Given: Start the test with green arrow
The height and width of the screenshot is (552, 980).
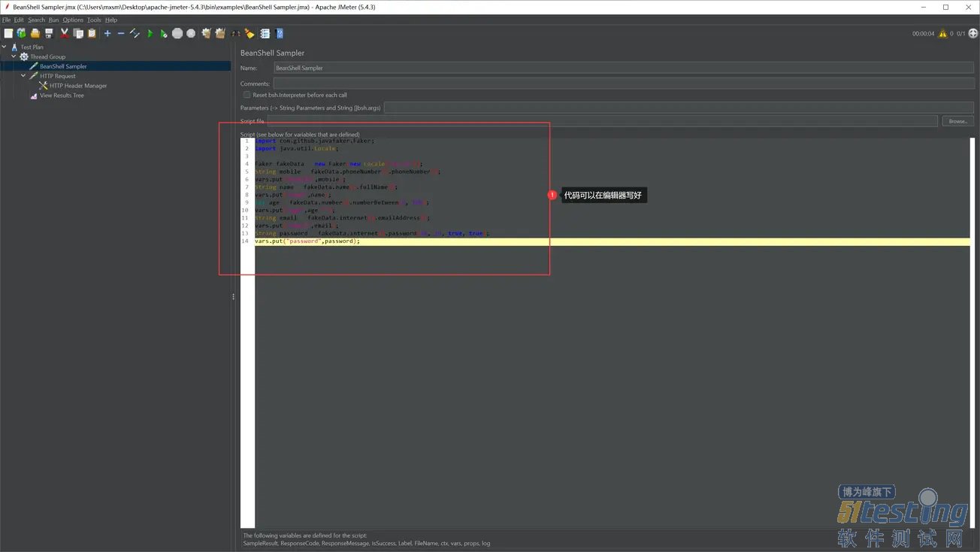Looking at the screenshot, I should tap(150, 33).
